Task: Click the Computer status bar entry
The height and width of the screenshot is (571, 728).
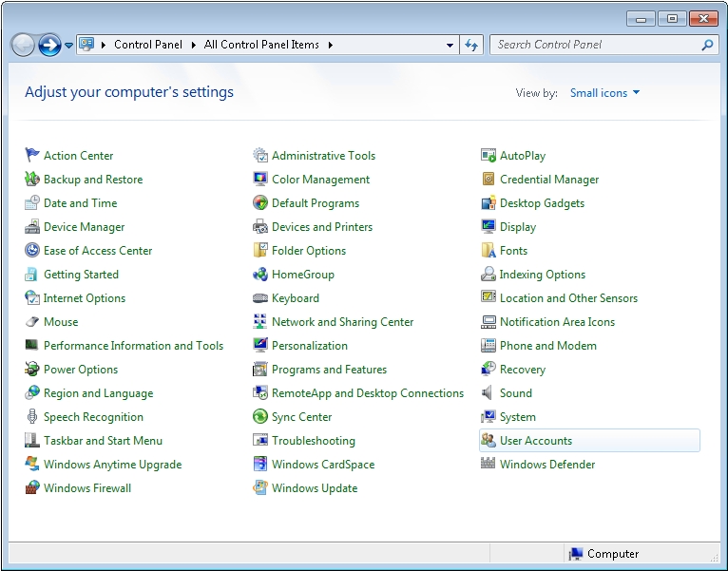Action: (603, 554)
